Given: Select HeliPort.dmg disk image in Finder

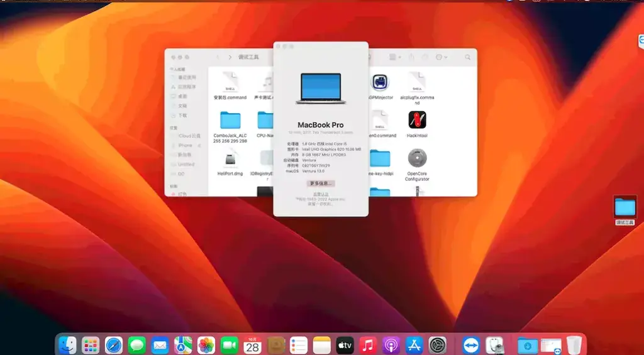Looking at the screenshot, I should tap(230, 163).
